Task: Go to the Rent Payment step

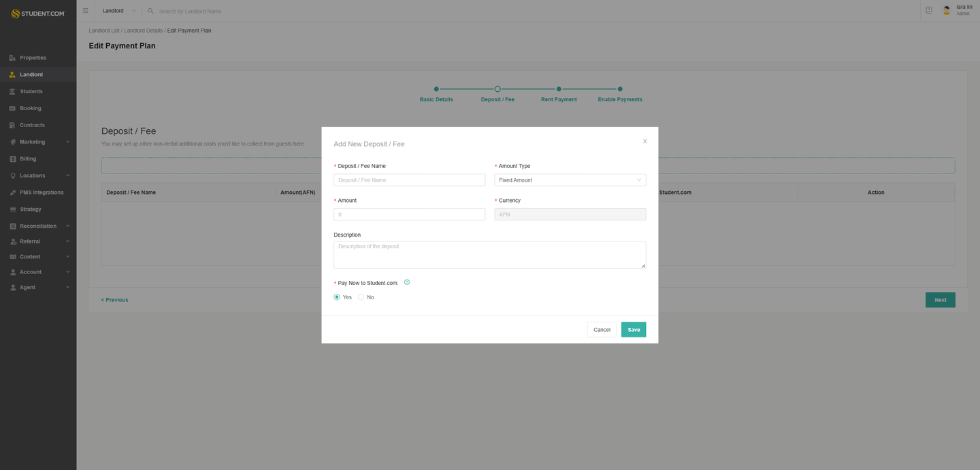Action: (558, 89)
